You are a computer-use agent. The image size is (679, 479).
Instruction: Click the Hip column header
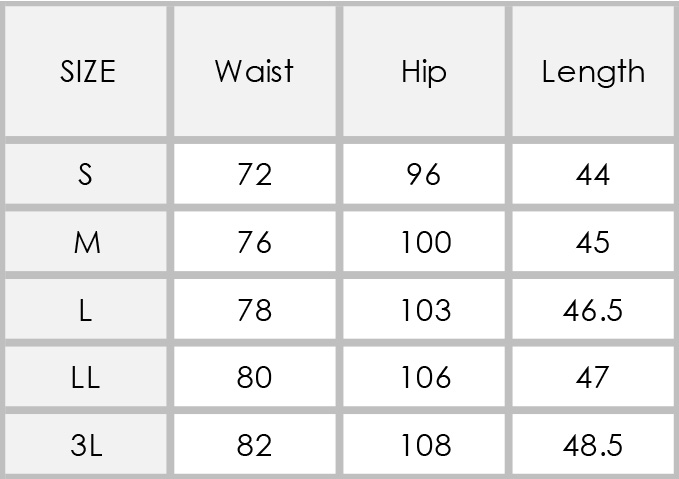pos(424,71)
